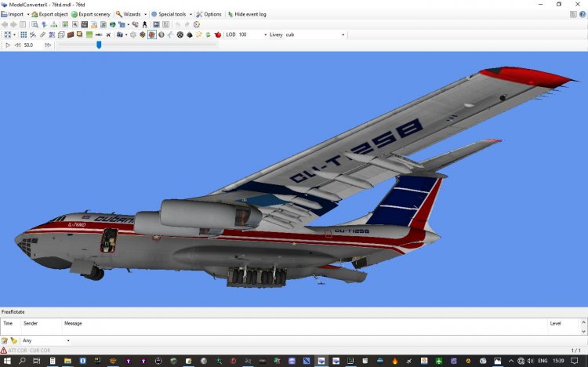
Task: Click the red teapot icon
Action: point(218,35)
